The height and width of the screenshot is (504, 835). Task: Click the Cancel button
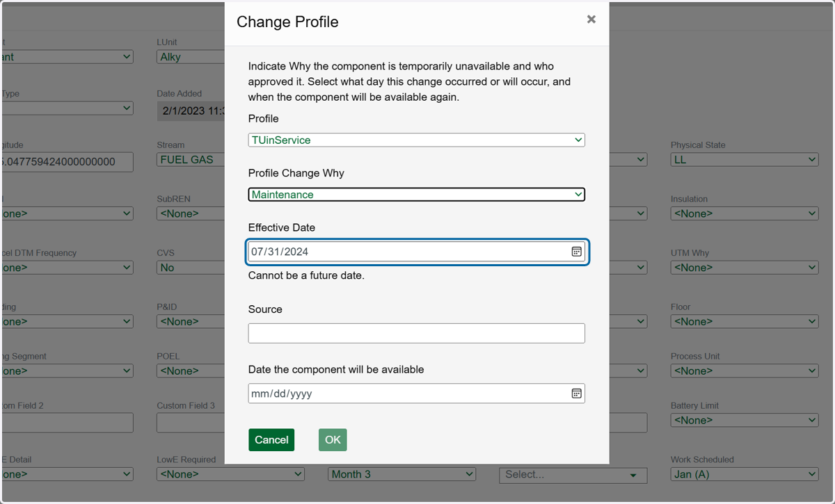click(271, 439)
